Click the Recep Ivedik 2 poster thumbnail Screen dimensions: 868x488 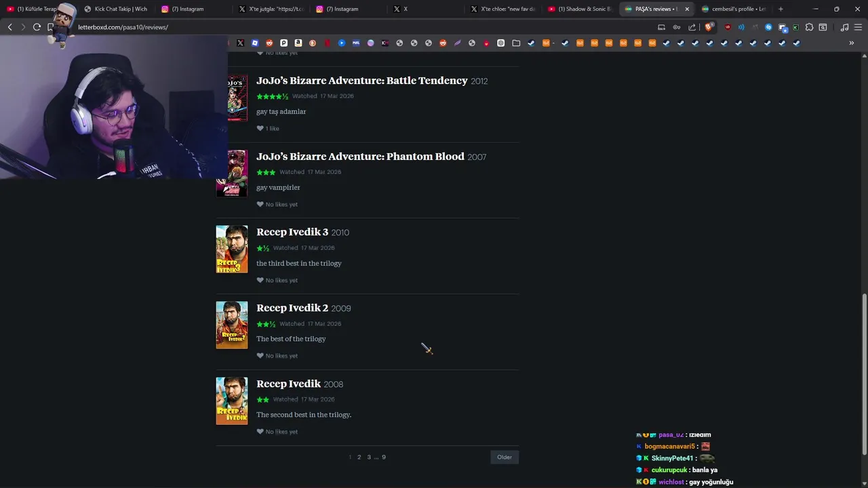(232, 325)
